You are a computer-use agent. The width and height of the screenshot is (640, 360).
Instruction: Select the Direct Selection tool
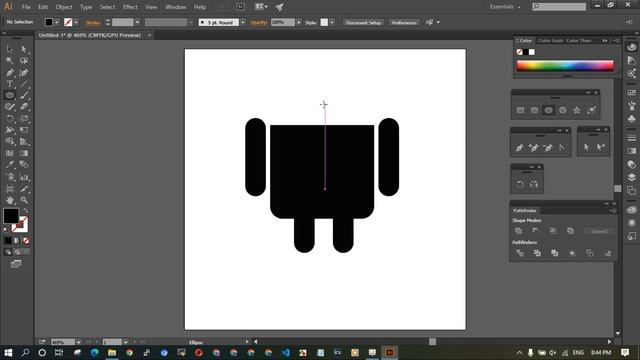(x=24, y=49)
